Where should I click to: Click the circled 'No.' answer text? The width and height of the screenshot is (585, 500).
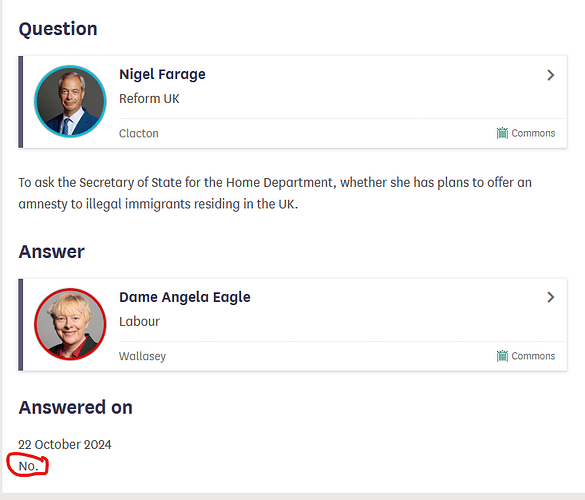coord(28,466)
